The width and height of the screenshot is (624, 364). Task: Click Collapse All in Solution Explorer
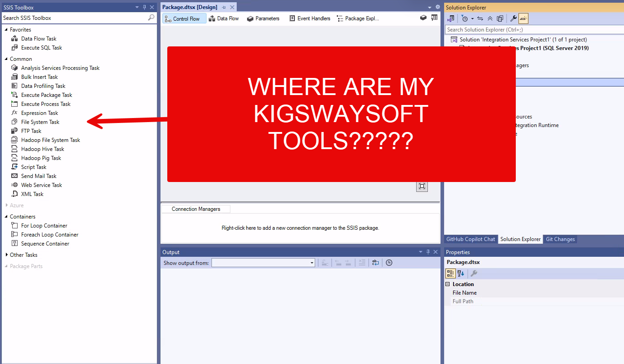pos(490,18)
